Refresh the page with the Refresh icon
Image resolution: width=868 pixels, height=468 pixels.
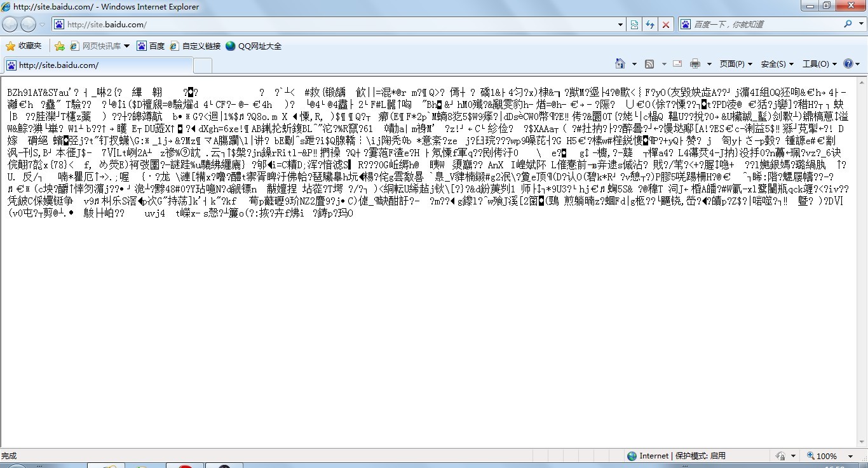pos(650,25)
